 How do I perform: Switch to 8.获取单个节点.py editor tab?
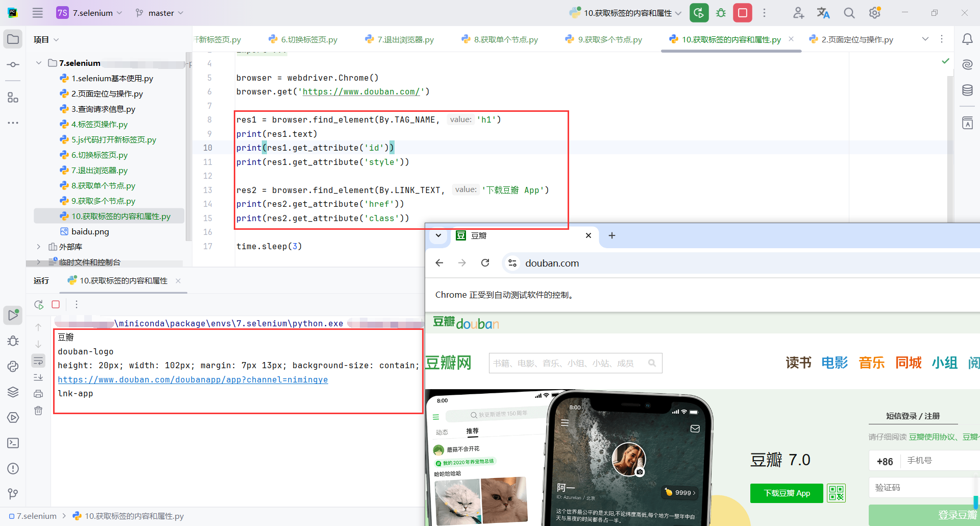(500, 39)
